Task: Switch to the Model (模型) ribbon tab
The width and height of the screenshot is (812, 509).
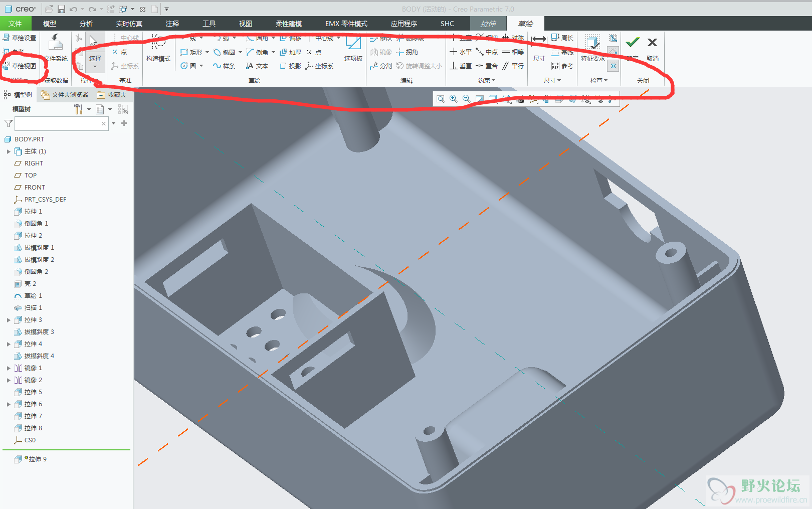Action: pos(50,24)
